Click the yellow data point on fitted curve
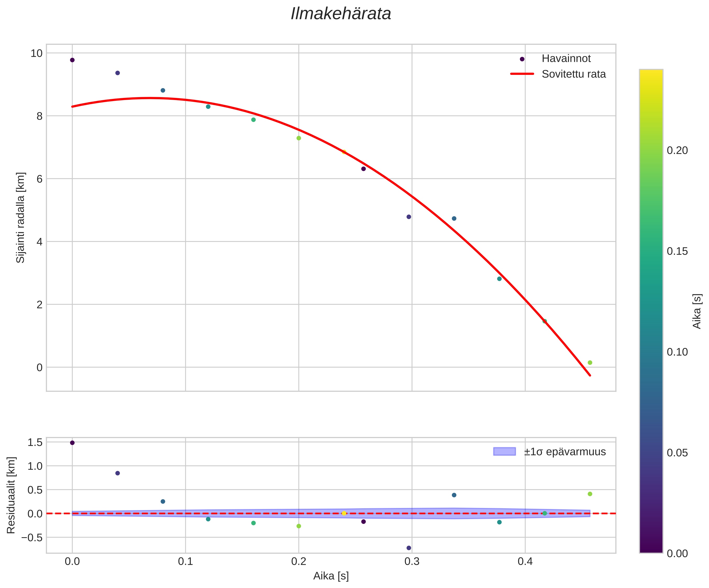Viewport: 709px width, 588px height. coord(344,152)
